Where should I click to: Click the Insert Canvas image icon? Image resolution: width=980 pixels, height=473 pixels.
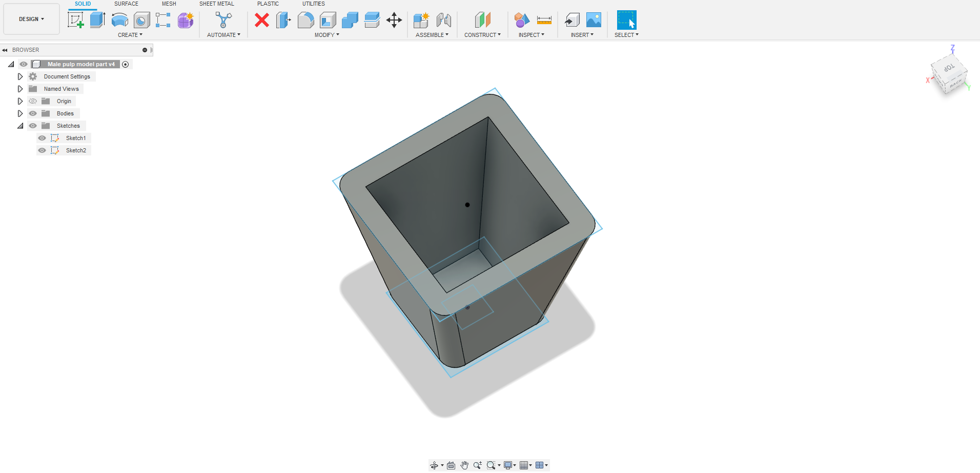tap(594, 20)
